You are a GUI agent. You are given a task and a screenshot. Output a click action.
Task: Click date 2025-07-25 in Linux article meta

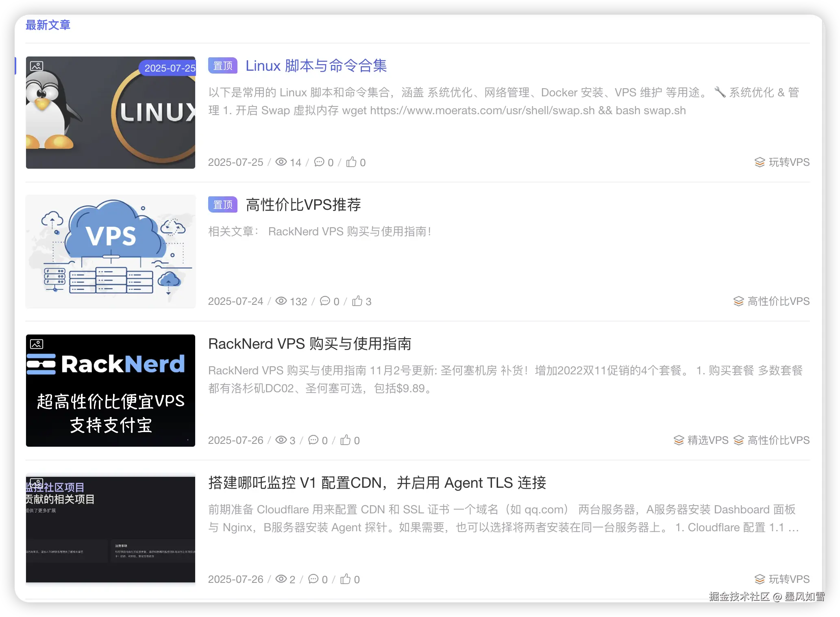pos(235,163)
